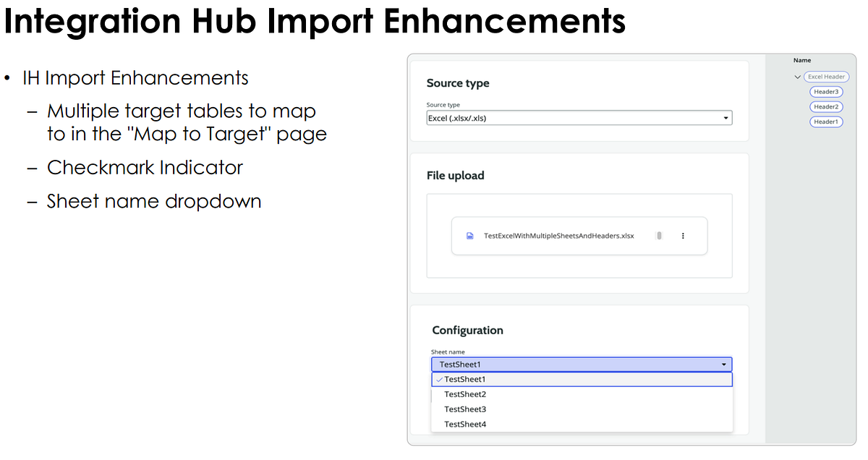Click the bullet marker before IH Import Enhancements

pyautogui.click(x=9, y=77)
